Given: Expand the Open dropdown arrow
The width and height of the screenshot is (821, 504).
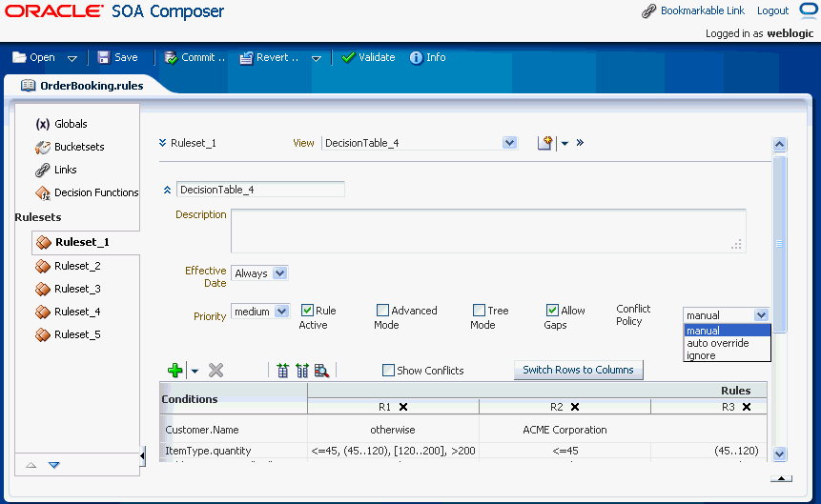Looking at the screenshot, I should [72, 59].
